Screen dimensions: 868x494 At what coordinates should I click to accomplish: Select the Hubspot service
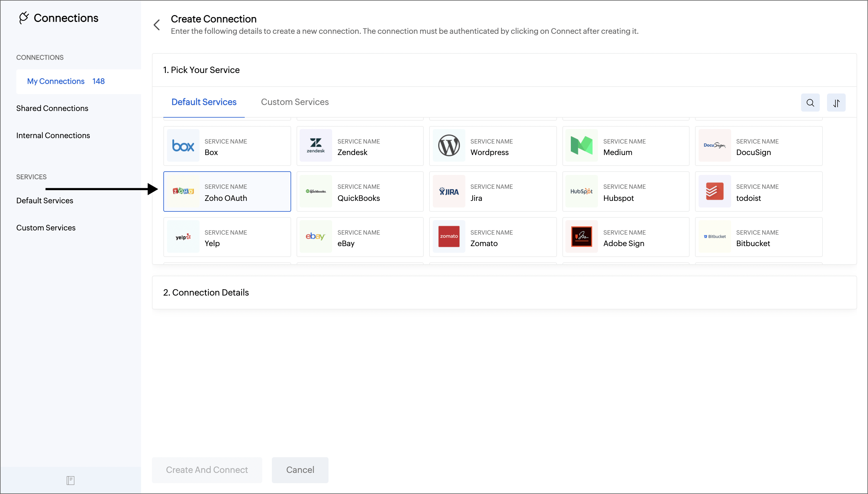coord(626,191)
